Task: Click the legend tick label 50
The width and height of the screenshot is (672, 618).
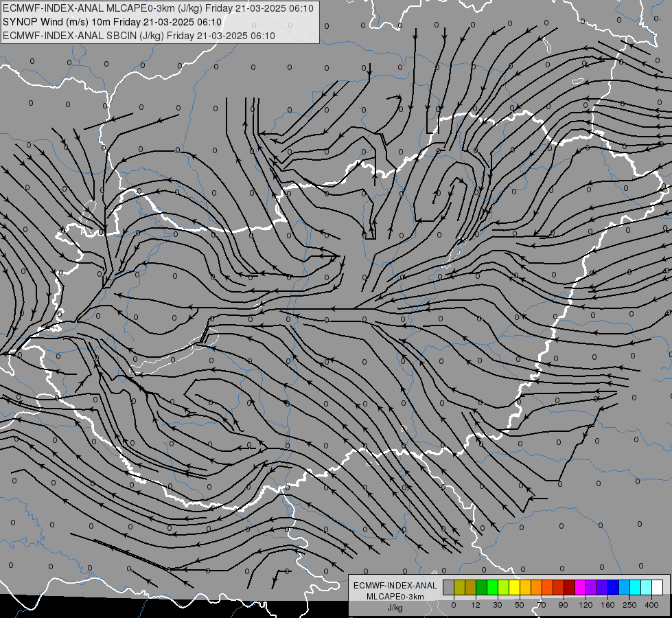Action: pos(520,605)
